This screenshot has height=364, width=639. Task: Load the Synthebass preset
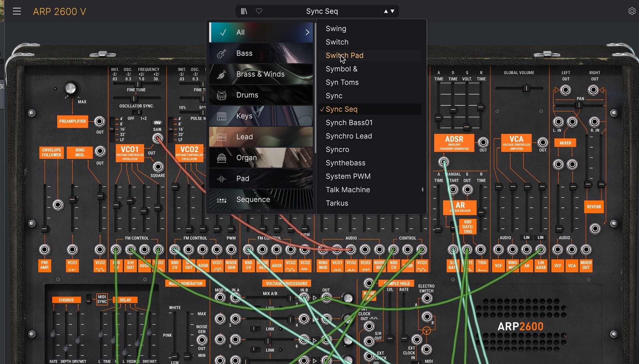coord(369,163)
